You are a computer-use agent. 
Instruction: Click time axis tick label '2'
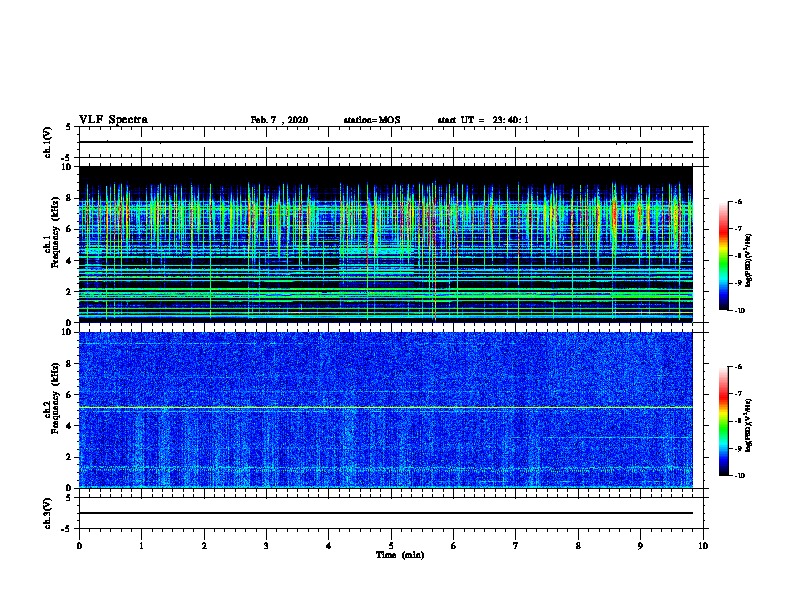pos(204,546)
